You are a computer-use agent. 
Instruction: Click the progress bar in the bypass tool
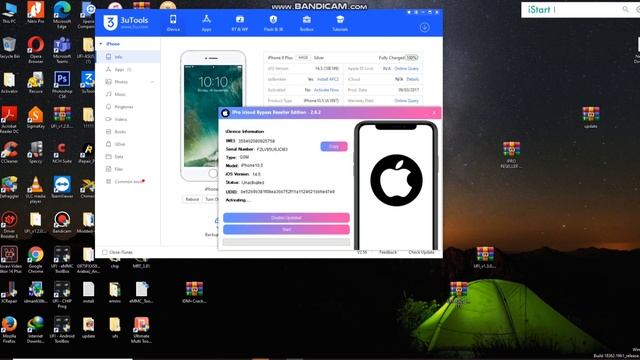point(286,242)
